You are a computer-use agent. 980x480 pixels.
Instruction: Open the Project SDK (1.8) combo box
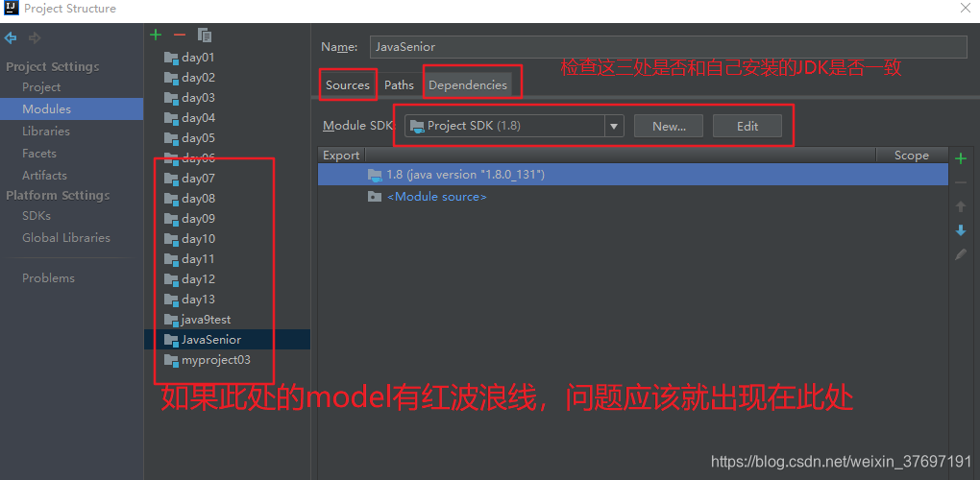514,126
